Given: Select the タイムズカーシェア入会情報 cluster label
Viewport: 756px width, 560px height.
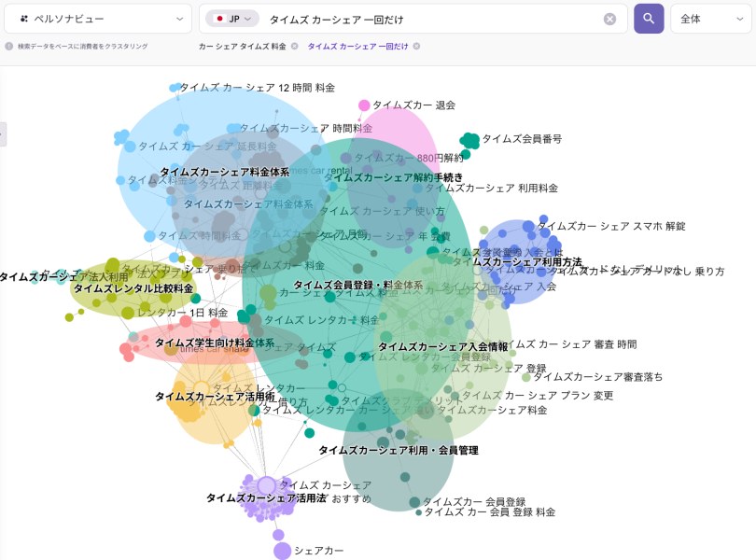Looking at the screenshot, I should [443, 347].
